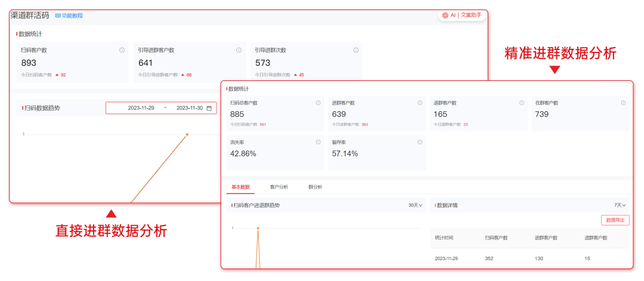Viewport: 644px width, 281px height.
Task: Open the AI 文案助手 assistant
Action: pos(462,15)
